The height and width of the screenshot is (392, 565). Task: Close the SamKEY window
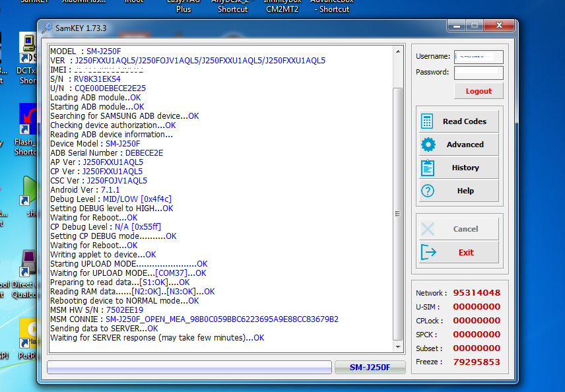click(x=499, y=25)
